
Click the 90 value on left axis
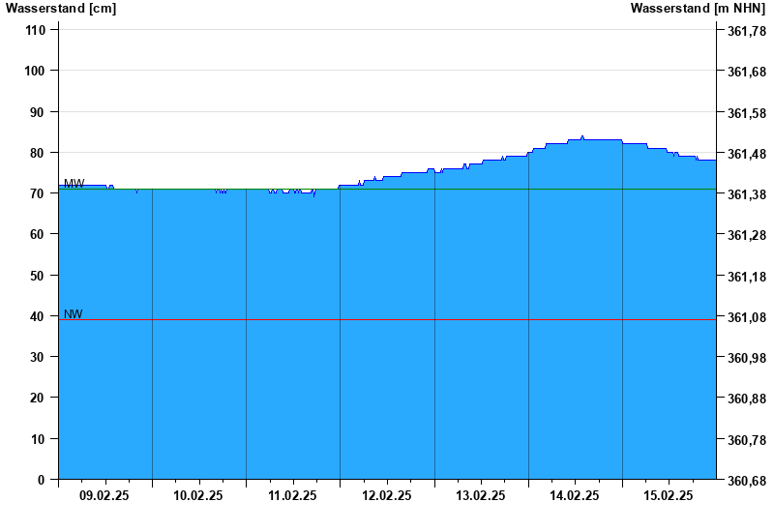pyautogui.click(x=38, y=112)
